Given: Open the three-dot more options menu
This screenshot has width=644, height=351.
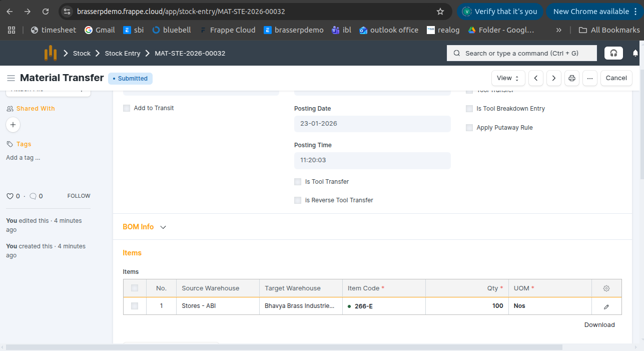Looking at the screenshot, I should [590, 78].
